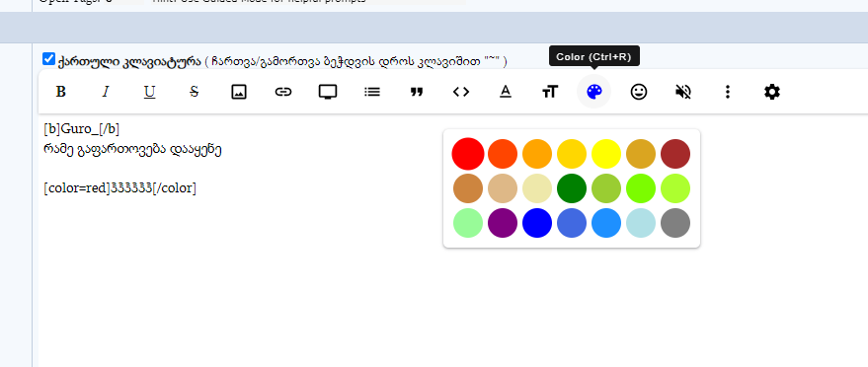Image resolution: width=868 pixels, height=367 pixels.
Task: Toggle italic text formatting
Action: 106,92
